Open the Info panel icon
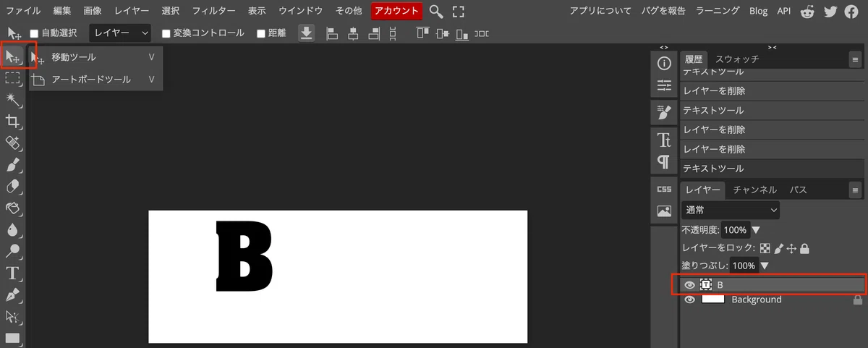 (664, 64)
